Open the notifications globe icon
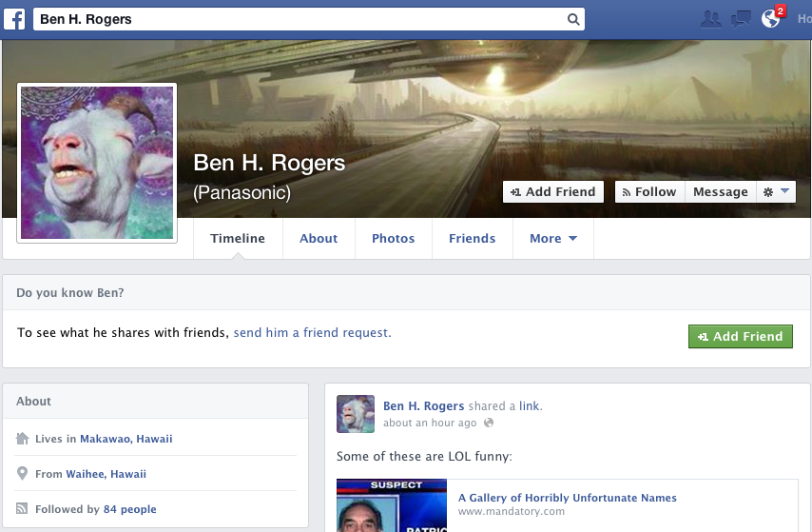 771,19
